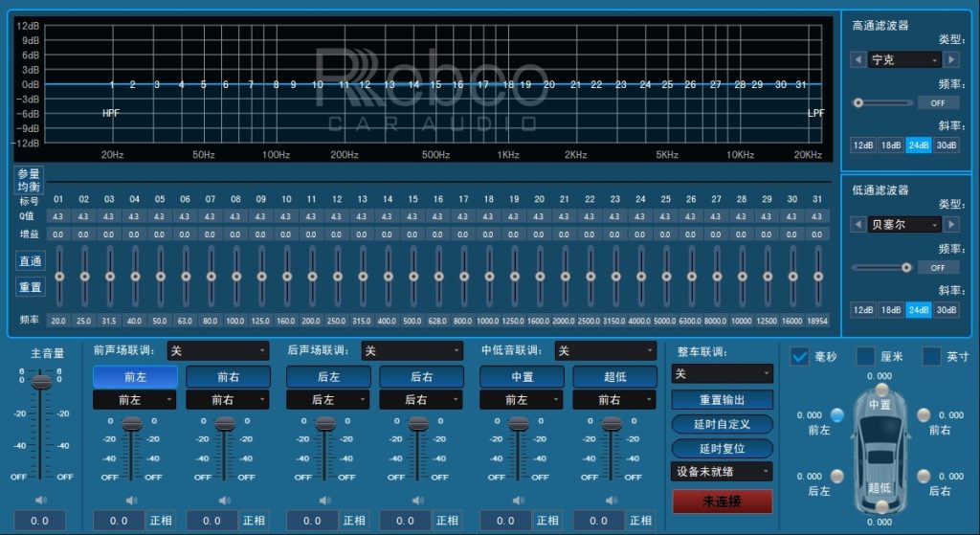
Task: Select the 前右 channel button
Action: [228, 377]
